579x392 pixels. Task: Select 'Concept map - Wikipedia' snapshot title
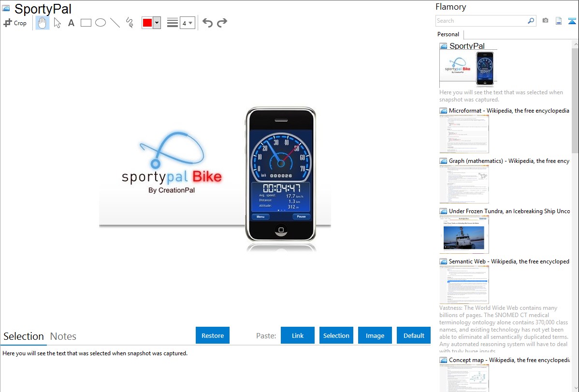click(x=509, y=360)
